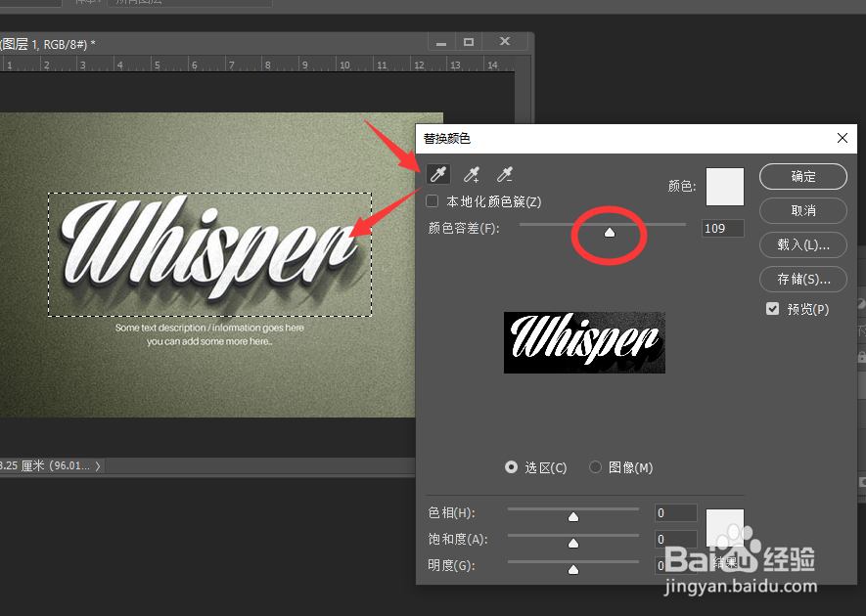Click the 颜色容差(F) slider handle
The width and height of the screenshot is (866, 616).
click(609, 231)
